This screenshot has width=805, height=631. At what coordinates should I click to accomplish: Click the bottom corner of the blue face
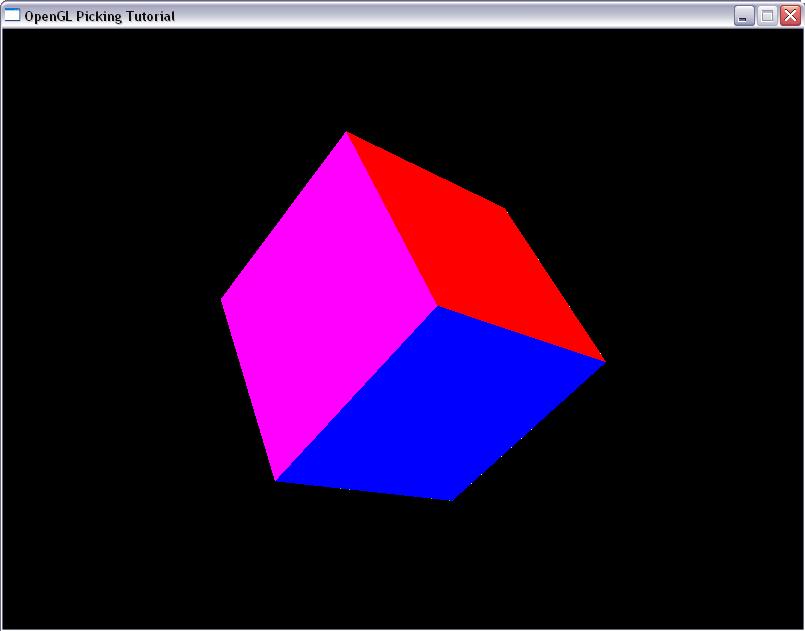point(449,498)
